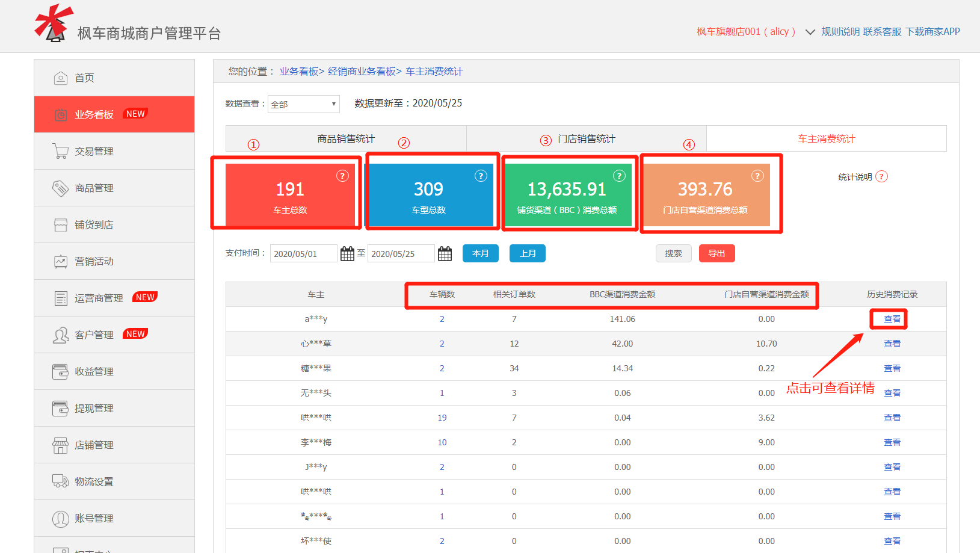Open the 数据查看 dropdown showing 全部
Viewport: 980px width, 553px height.
coord(304,104)
